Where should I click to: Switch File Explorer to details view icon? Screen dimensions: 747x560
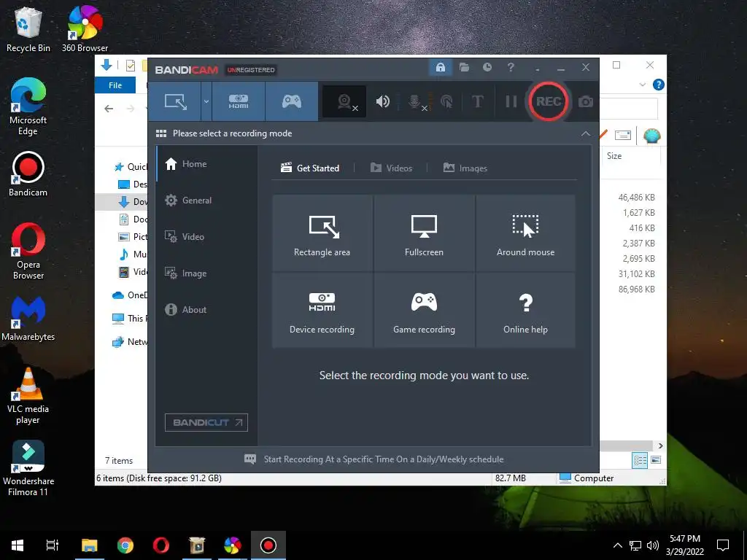[x=640, y=460]
